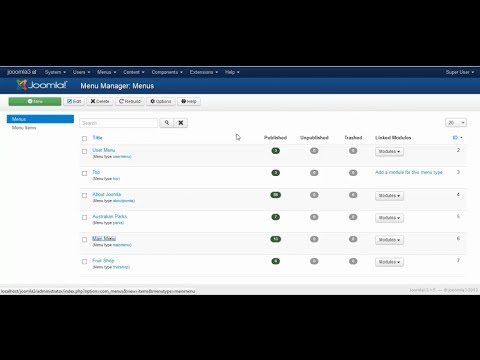Screen dimensions: 480x360
Task: Open the Extensions menu
Action: pyautogui.click(x=204, y=72)
